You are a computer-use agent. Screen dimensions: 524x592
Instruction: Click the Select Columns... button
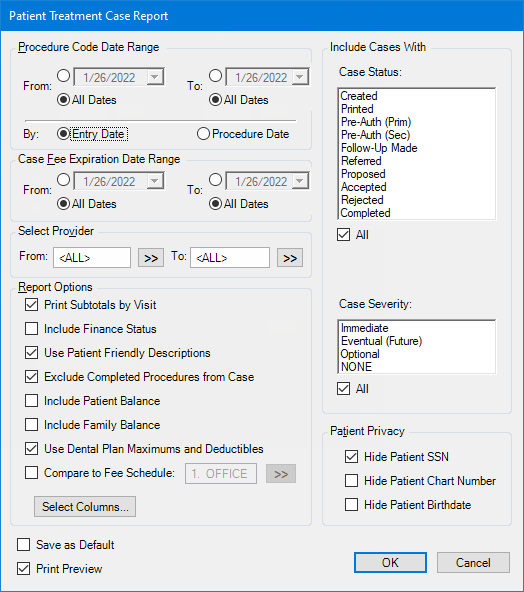[85, 506]
